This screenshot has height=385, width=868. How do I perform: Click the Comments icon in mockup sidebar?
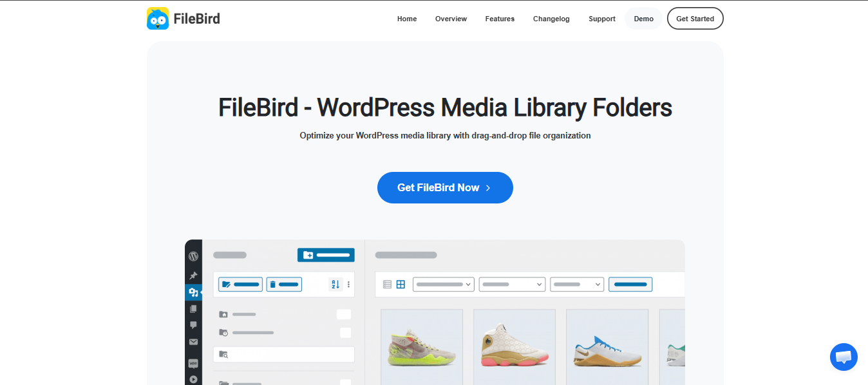pyautogui.click(x=193, y=325)
